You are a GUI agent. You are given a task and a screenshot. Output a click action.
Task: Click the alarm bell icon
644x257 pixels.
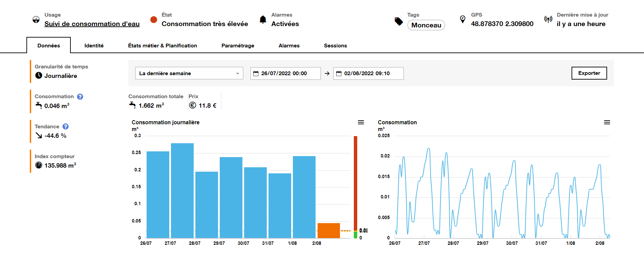coord(263,20)
